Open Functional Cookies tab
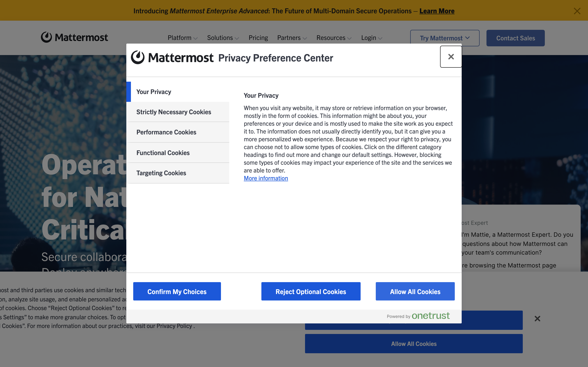This screenshot has height=367, width=588. click(x=163, y=153)
